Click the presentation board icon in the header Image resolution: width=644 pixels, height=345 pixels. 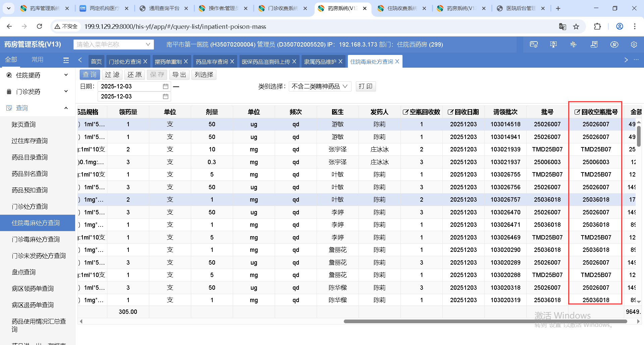click(553, 45)
